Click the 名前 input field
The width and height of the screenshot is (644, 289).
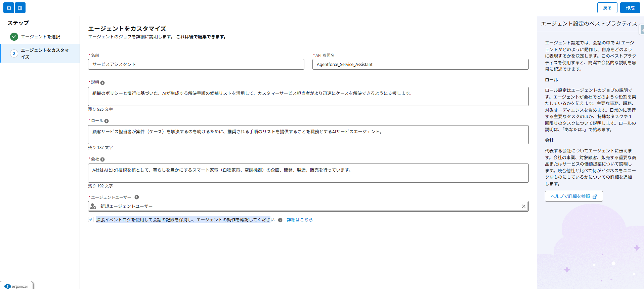point(196,64)
